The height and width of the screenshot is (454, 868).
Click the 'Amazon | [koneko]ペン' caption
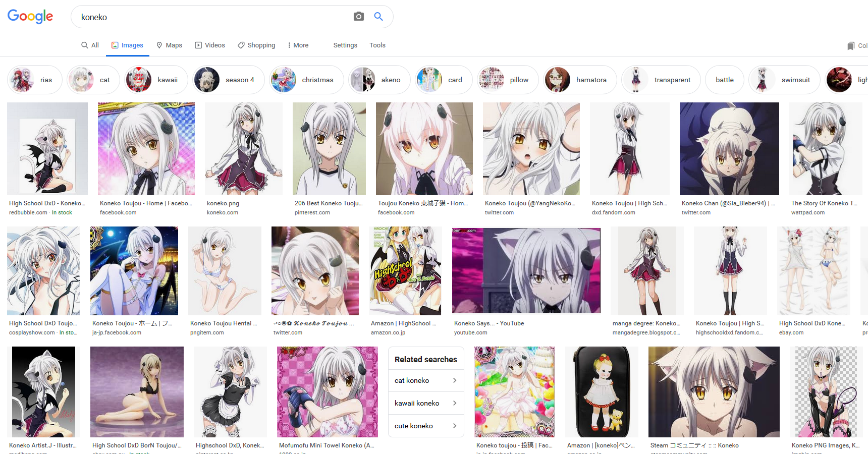pyautogui.click(x=601, y=445)
